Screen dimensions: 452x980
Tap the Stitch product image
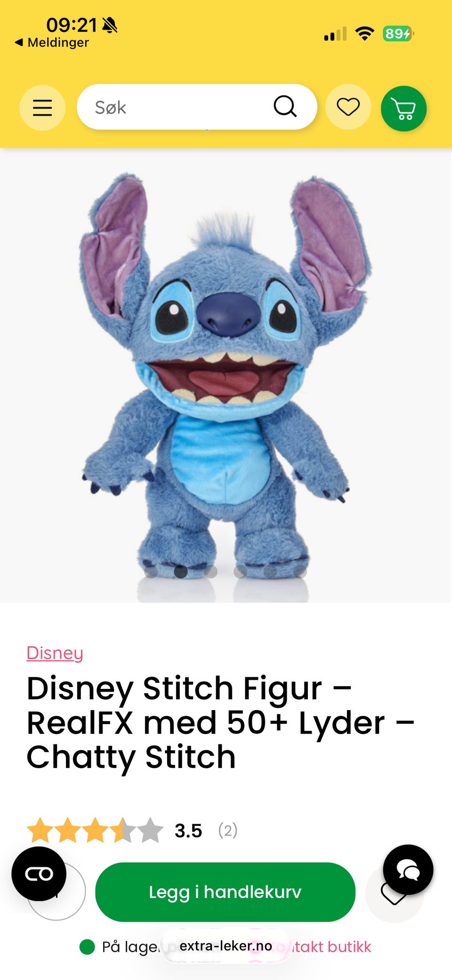coord(226,375)
